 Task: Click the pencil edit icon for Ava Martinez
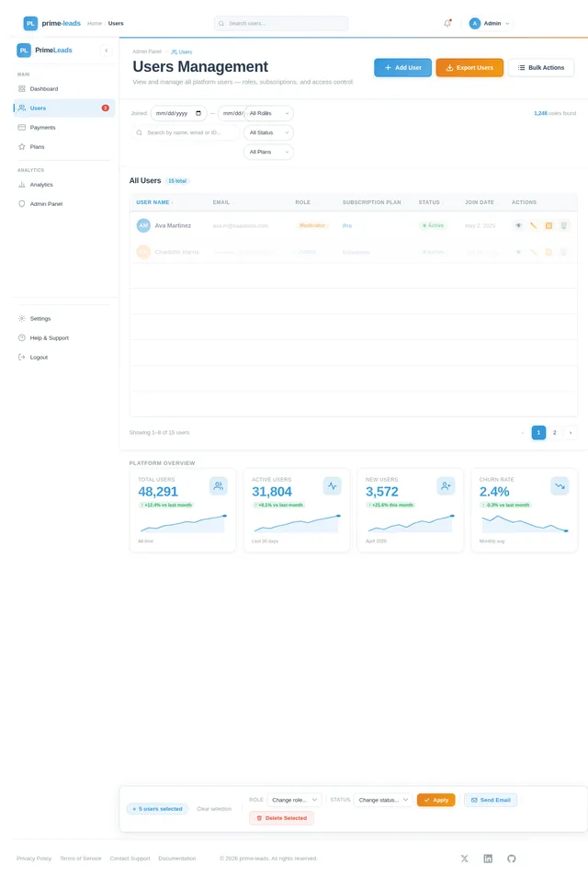(x=533, y=225)
